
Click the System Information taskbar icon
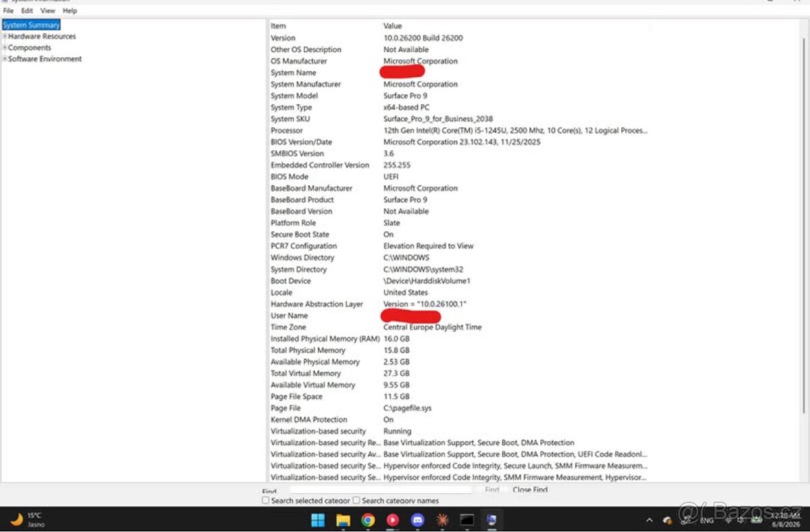click(x=492, y=520)
